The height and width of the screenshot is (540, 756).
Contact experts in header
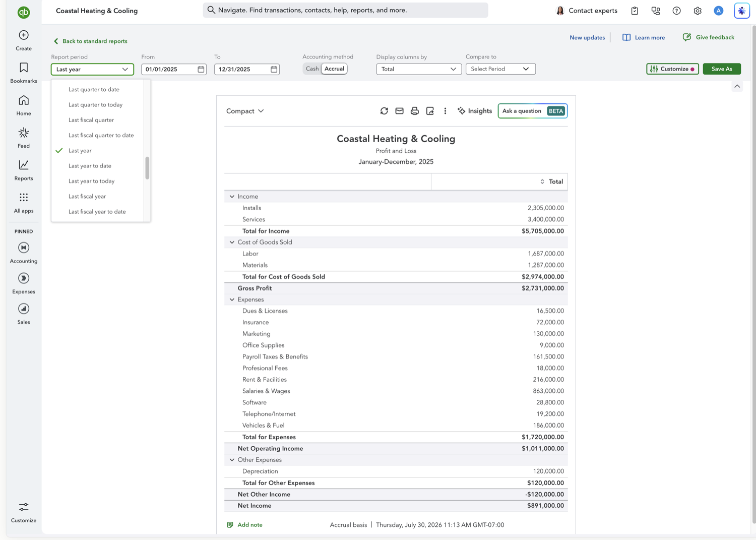click(x=587, y=11)
